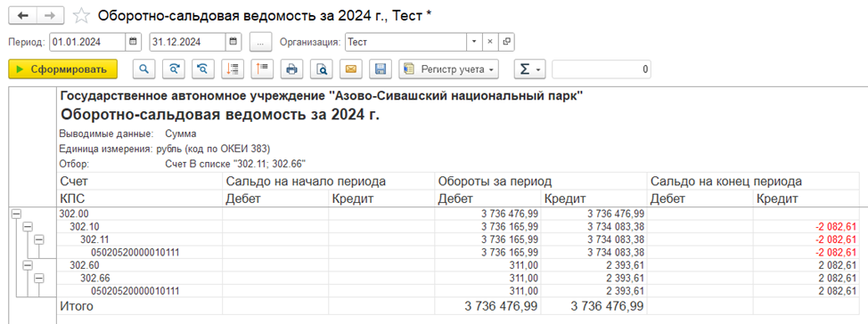Select Итого debit total 3 736 476,99
868x324 pixels.
487,306
